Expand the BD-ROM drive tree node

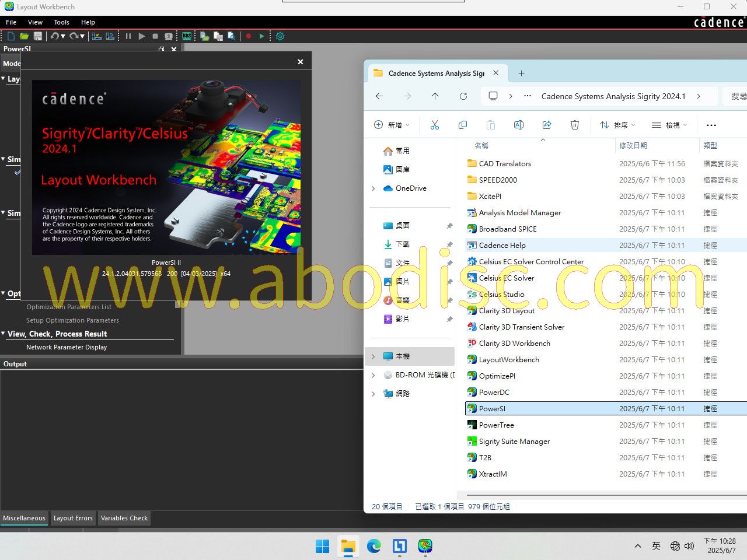click(x=373, y=375)
